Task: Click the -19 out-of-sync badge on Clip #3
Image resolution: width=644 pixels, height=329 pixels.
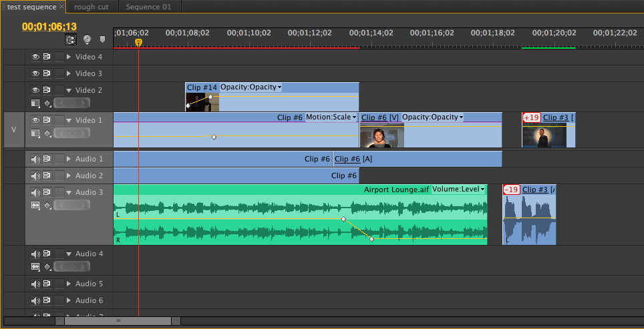Action: (511, 190)
